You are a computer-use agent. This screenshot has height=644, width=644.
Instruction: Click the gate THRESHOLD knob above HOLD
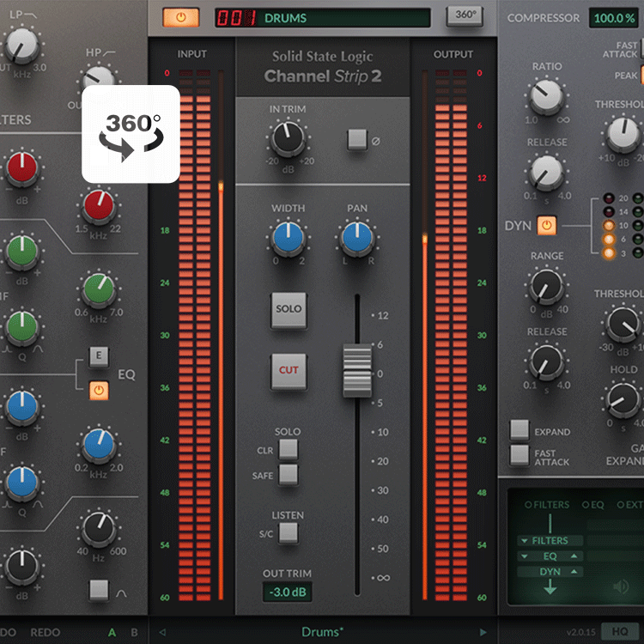pos(623,325)
